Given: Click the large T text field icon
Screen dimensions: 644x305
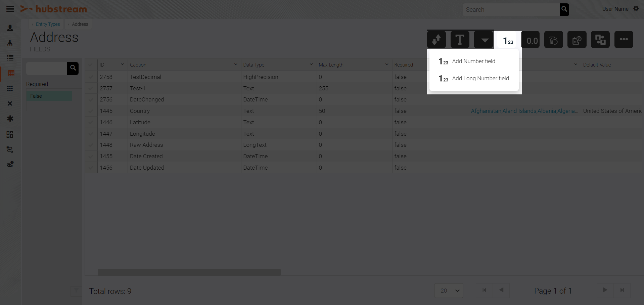Looking at the screenshot, I should click(460, 40).
